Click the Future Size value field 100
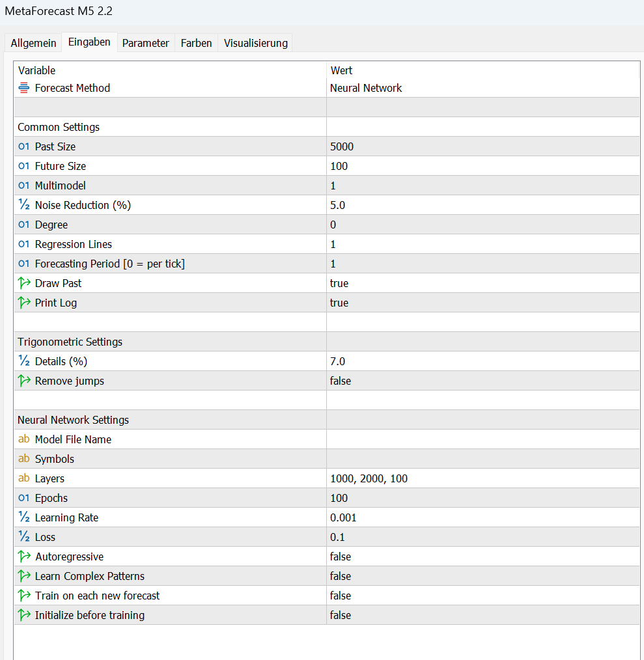The height and width of the screenshot is (660, 644). 339,166
